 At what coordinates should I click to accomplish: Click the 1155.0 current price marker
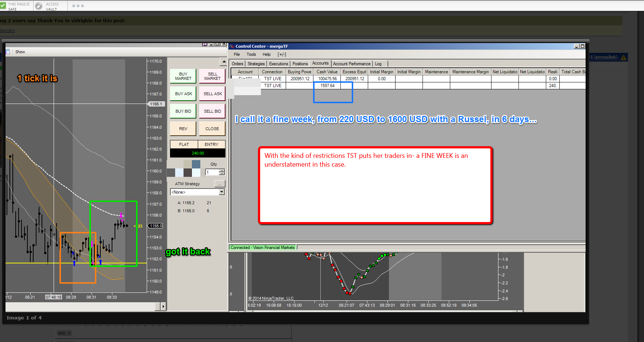click(155, 226)
